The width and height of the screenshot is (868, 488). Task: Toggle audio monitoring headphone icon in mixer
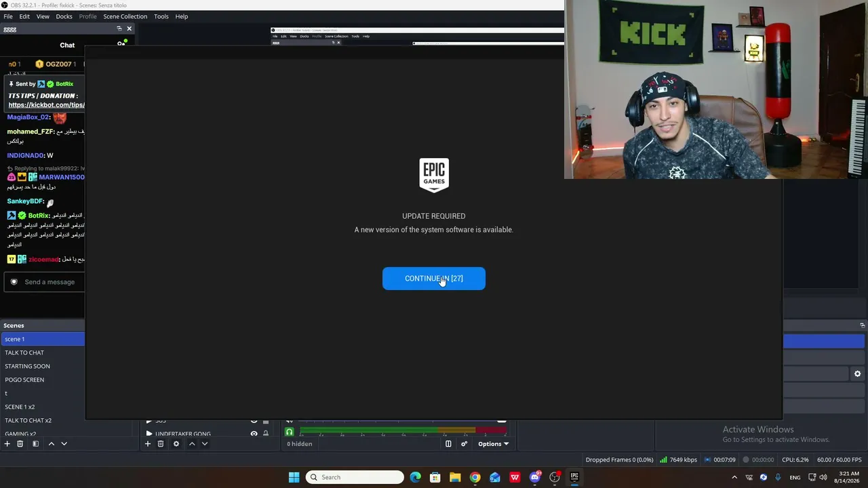point(290,432)
